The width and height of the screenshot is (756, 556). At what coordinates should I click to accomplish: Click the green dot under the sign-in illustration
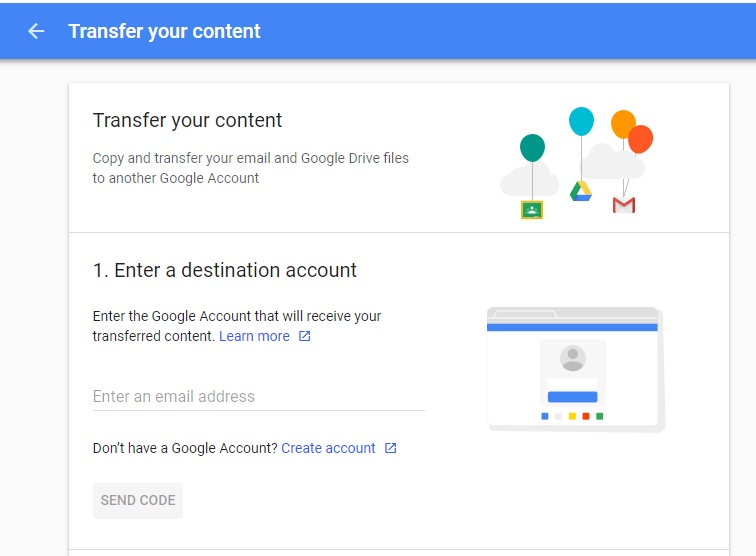600,416
